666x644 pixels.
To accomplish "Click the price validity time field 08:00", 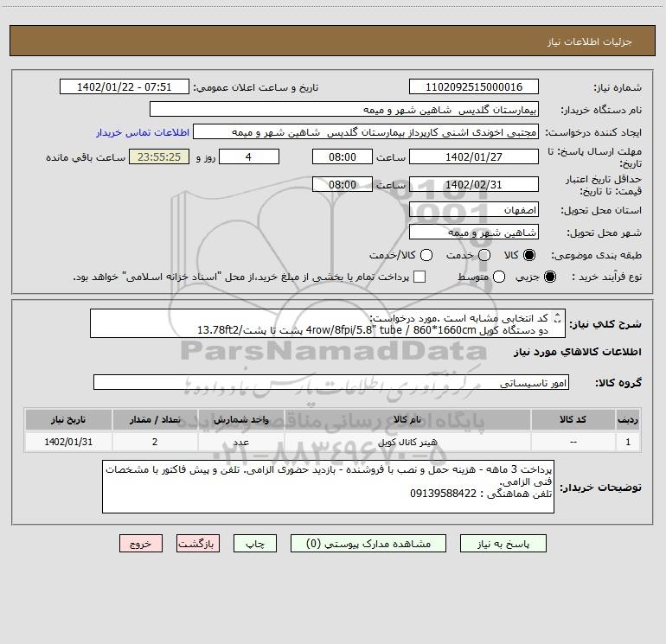I will (343, 185).
